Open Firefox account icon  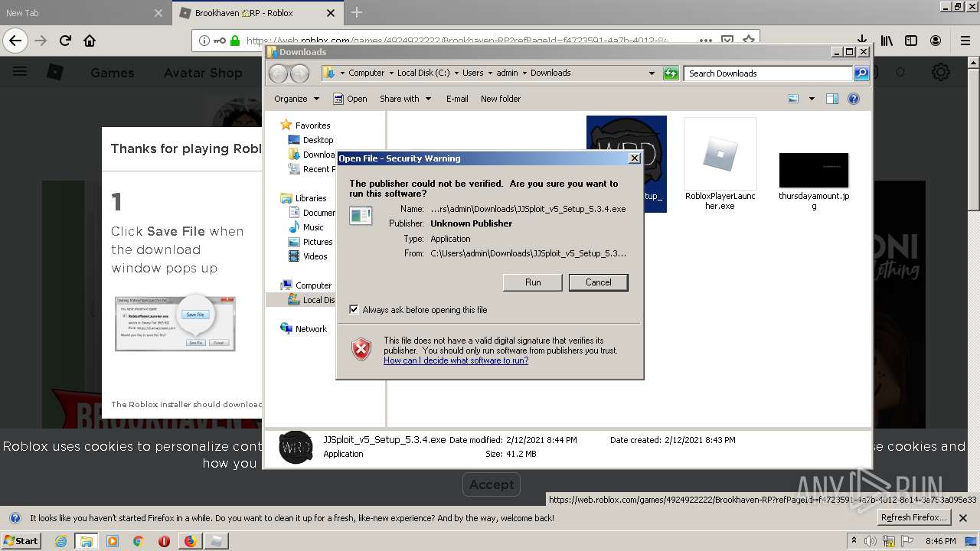[936, 41]
